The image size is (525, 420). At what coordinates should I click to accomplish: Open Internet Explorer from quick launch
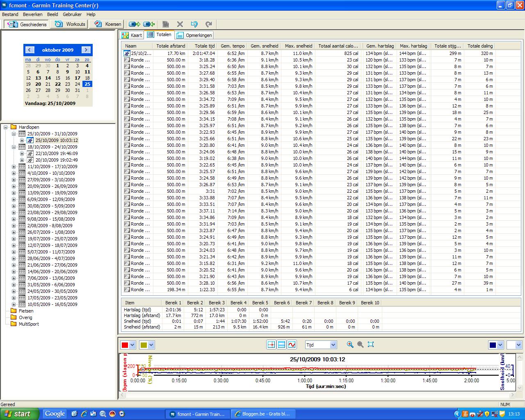[84, 414]
